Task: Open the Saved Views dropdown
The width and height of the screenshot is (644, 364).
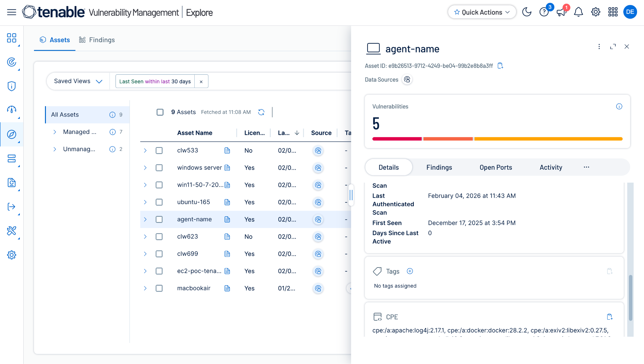Action: pyautogui.click(x=78, y=81)
